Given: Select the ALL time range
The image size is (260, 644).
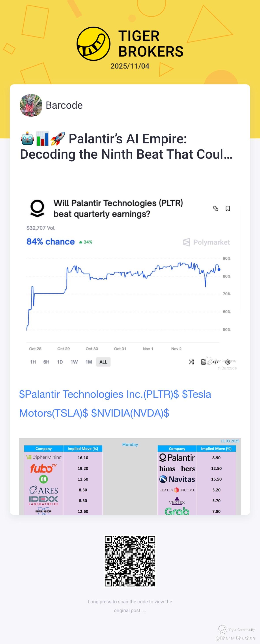Looking at the screenshot, I should [x=103, y=362].
